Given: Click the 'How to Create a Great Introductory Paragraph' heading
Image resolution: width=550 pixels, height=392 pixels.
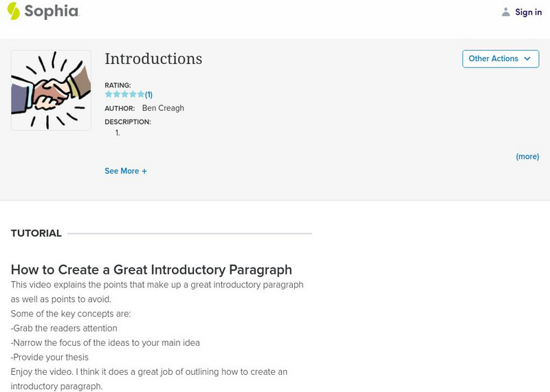Looking at the screenshot, I should pyautogui.click(x=151, y=270).
